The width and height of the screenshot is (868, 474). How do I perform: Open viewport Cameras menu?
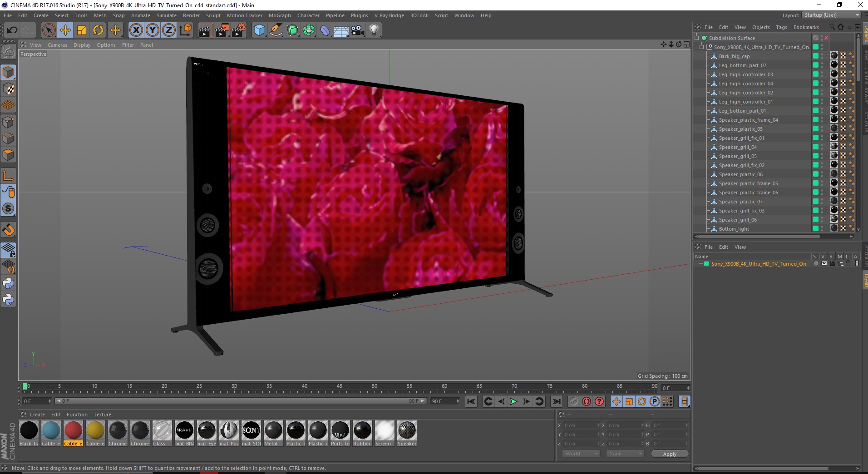[57, 45]
